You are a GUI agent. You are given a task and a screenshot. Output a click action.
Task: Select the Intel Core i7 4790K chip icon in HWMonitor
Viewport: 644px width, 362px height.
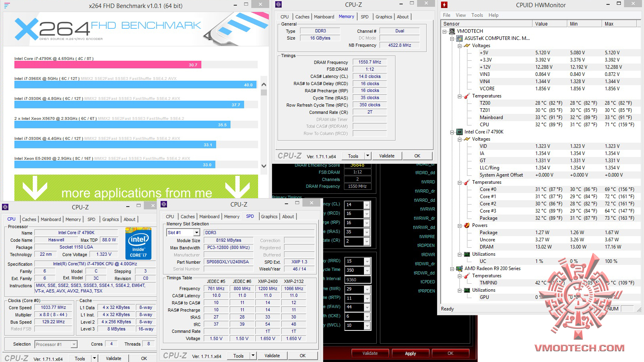pyautogui.click(x=459, y=132)
